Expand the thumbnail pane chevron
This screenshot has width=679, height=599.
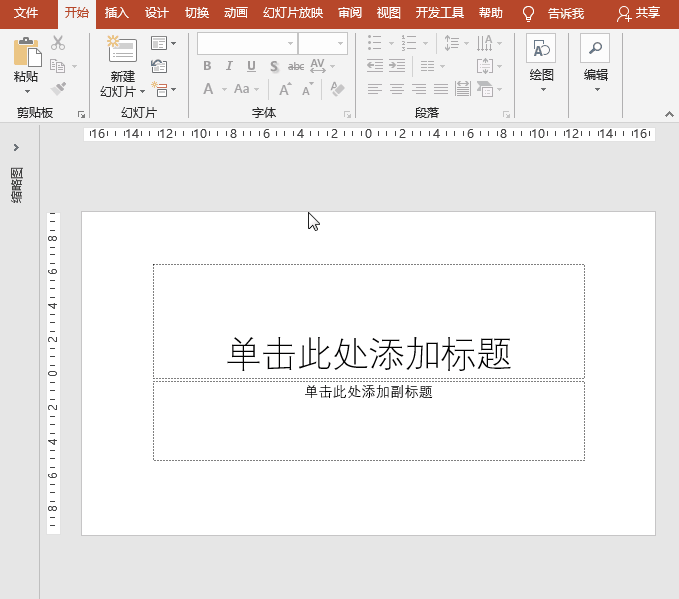[16, 148]
